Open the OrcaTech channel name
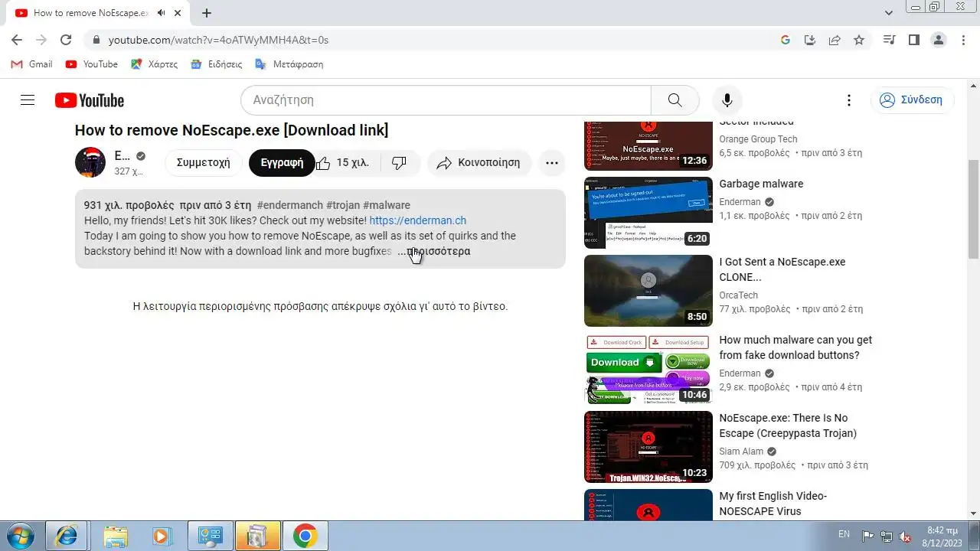The image size is (980, 551). point(738,295)
